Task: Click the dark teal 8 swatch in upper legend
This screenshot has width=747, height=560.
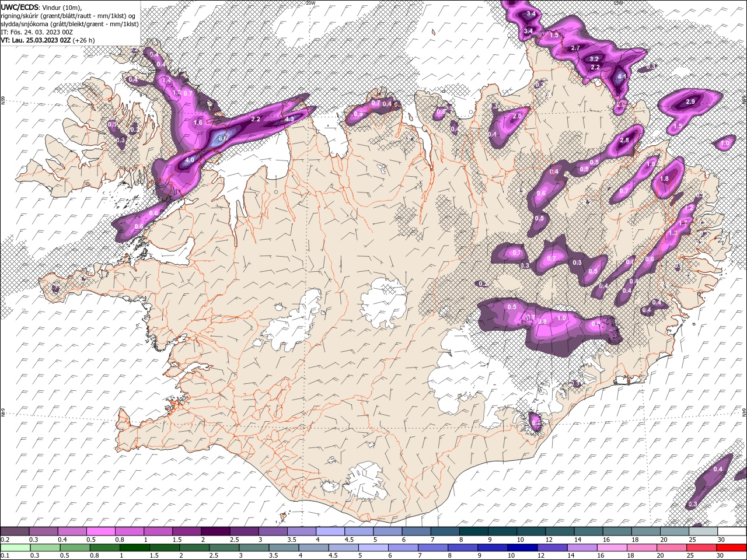Action: [x=474, y=531]
